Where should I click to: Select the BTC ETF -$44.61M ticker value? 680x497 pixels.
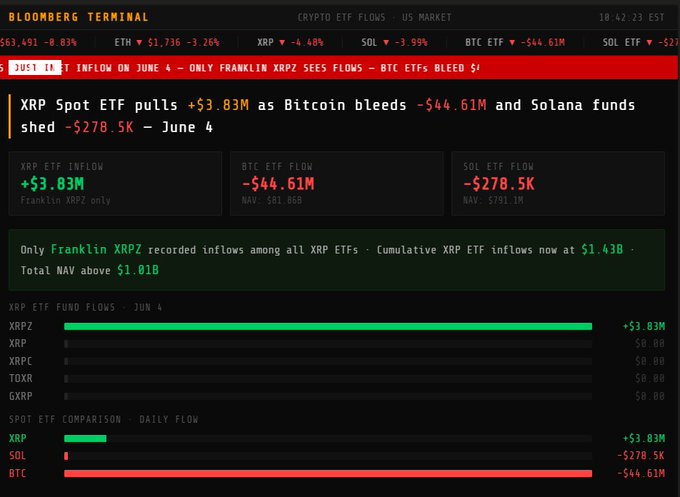543,43
